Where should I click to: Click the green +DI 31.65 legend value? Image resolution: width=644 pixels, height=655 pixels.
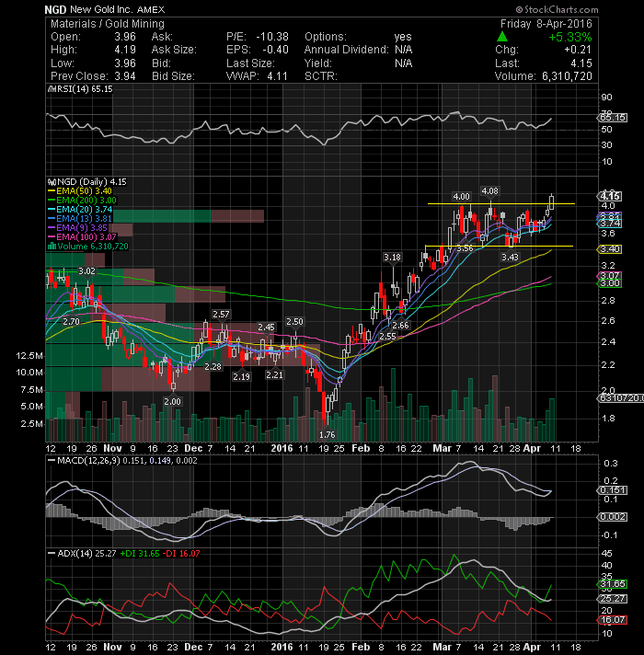pyautogui.click(x=140, y=554)
